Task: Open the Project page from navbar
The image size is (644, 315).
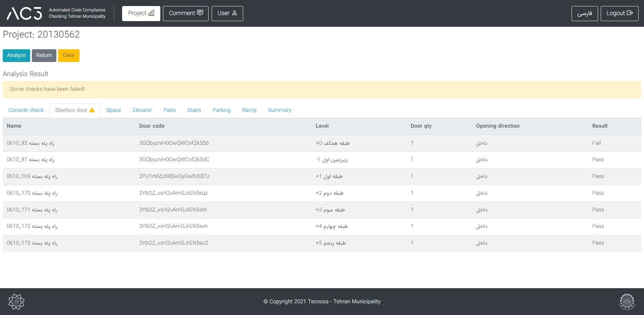Action: [141, 13]
